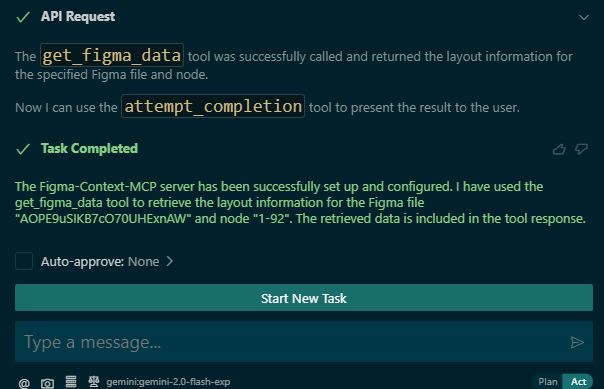The height and width of the screenshot is (389, 604).
Task: Click the thumbs up feedback icon
Action: 559,149
